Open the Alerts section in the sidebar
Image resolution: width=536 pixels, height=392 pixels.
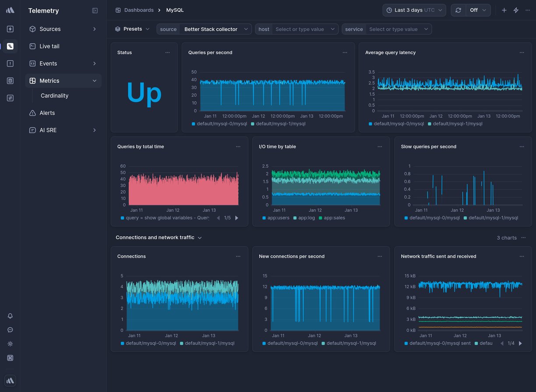47,113
